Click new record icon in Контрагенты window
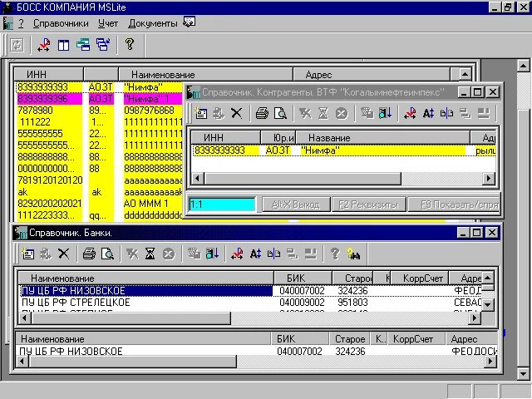Image resolution: width=532 pixels, height=399 pixels. click(x=200, y=113)
